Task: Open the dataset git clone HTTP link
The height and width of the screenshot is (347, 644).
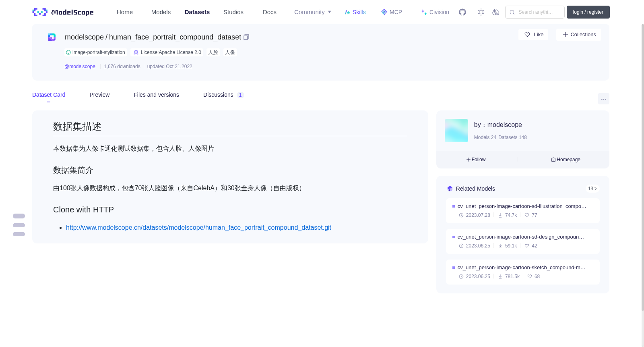Action: point(198,228)
